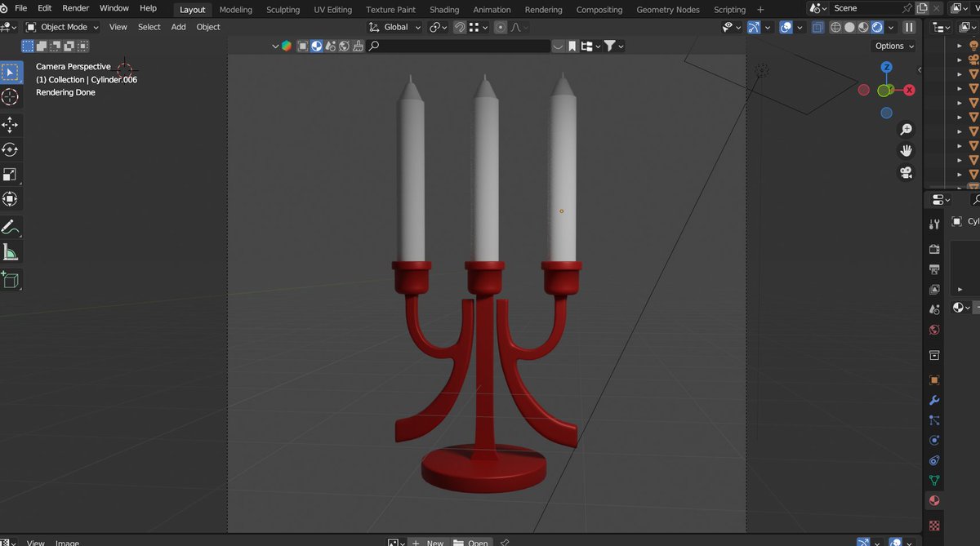The height and width of the screenshot is (546, 980).
Task: Toggle proportional editing
Action: 501,27
